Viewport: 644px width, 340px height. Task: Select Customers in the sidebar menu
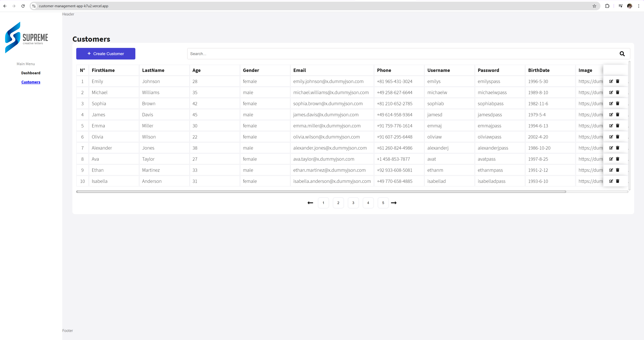point(31,82)
